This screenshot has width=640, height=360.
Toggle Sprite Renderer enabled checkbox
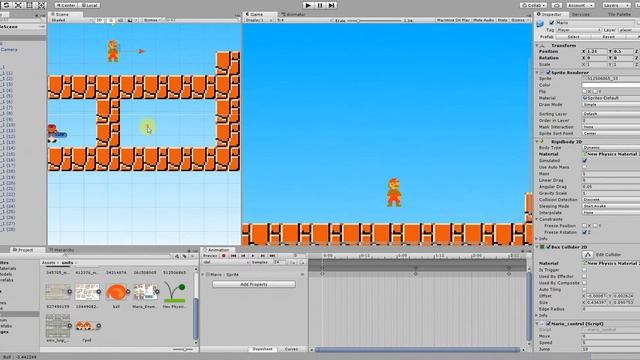548,72
